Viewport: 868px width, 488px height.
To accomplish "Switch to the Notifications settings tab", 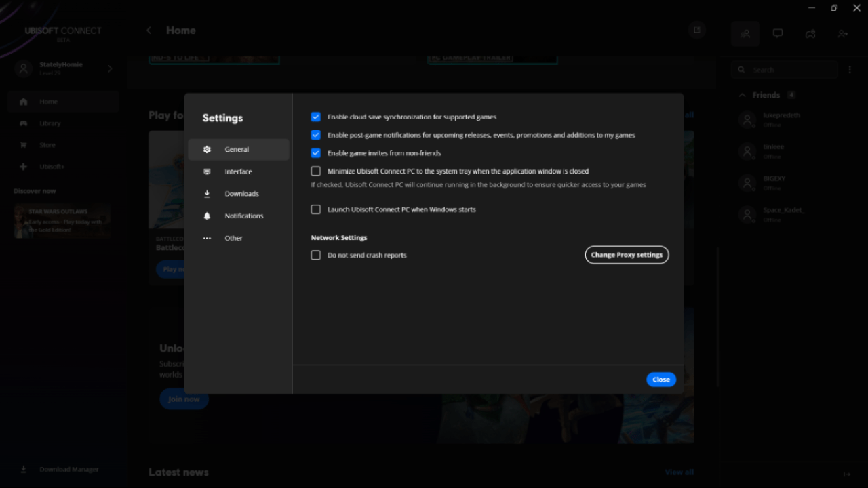I will (x=239, y=216).
